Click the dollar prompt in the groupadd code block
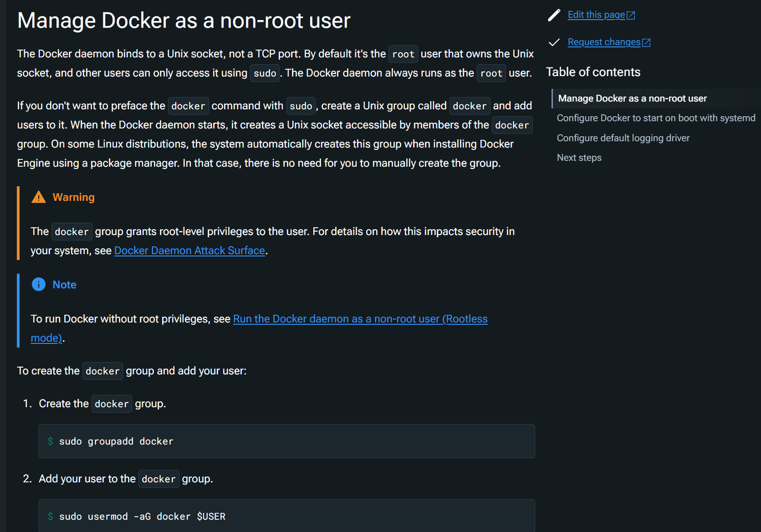Screen dimensions: 761x532 point(50,441)
